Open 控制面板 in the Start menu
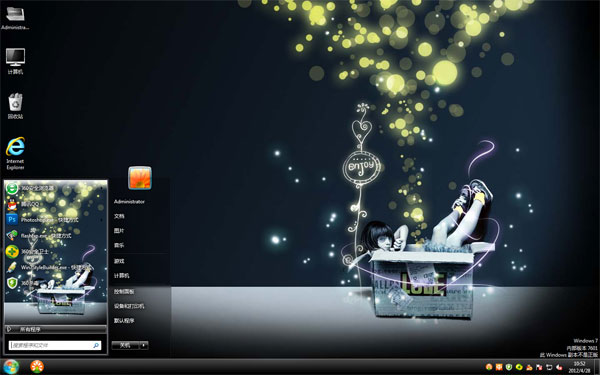 click(124, 292)
